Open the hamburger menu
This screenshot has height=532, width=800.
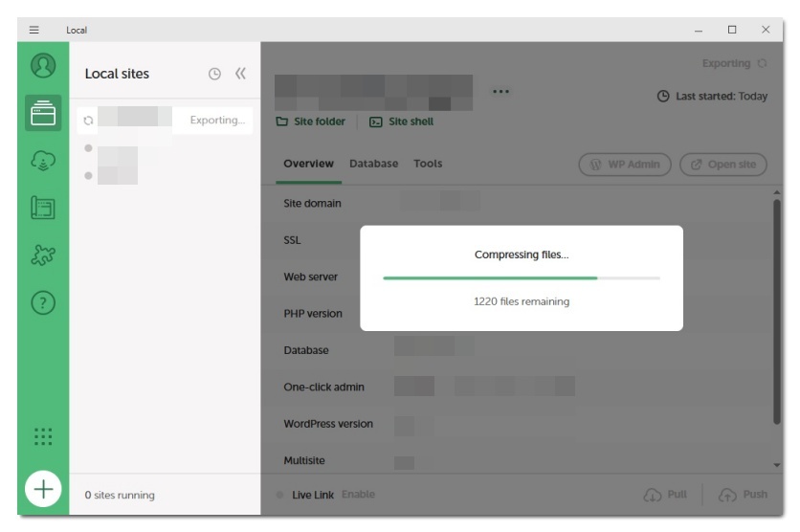34,30
